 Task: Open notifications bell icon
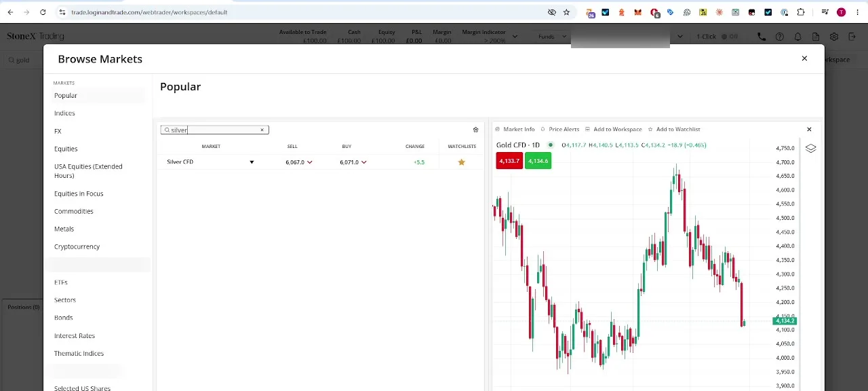(x=798, y=37)
